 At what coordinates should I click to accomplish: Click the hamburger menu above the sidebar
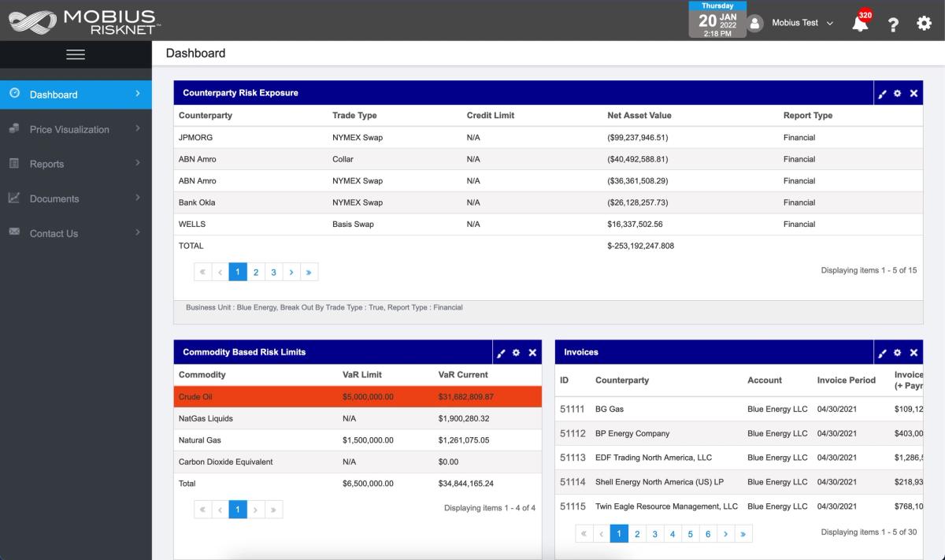pos(76,55)
